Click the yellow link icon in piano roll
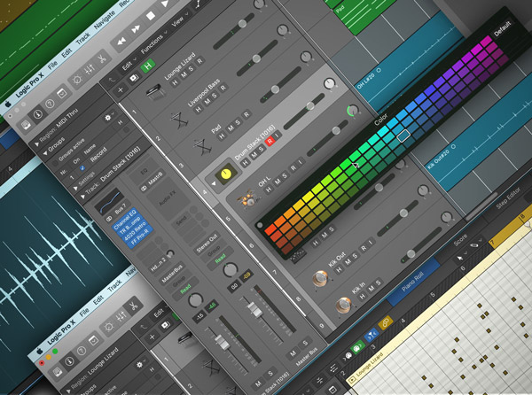The width and height of the screenshot is (532, 395). click(386, 323)
